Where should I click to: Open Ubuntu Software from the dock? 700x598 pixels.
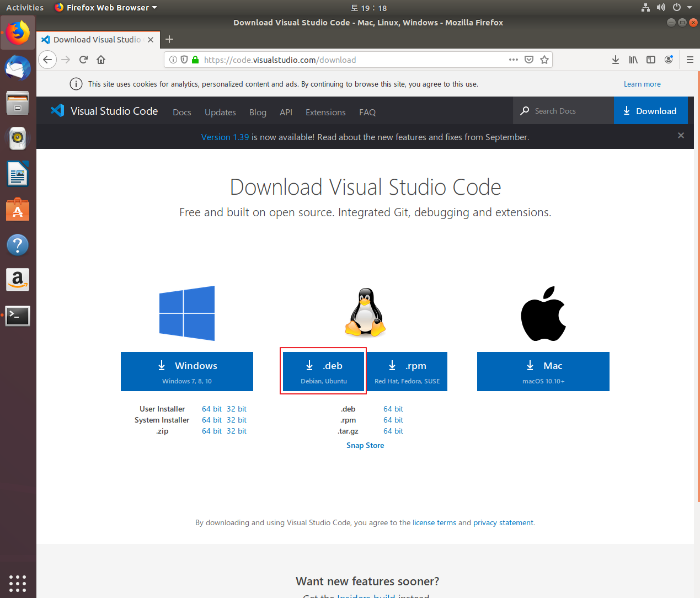18,210
